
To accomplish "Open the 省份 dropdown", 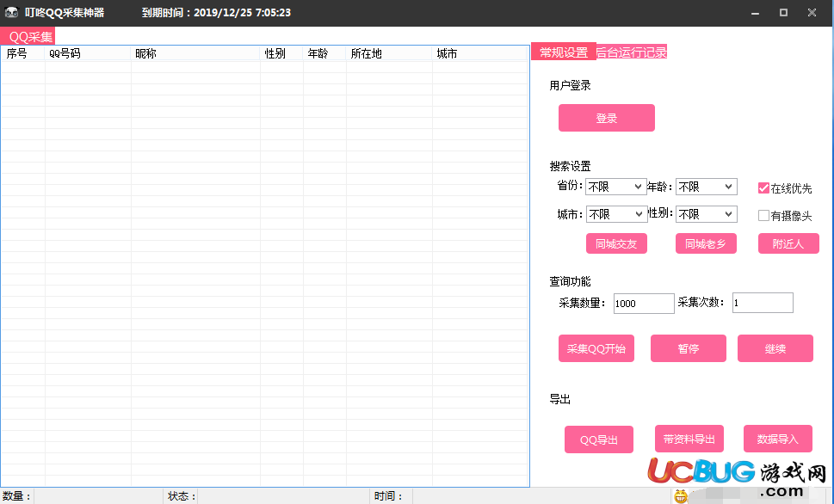I will tap(616, 187).
